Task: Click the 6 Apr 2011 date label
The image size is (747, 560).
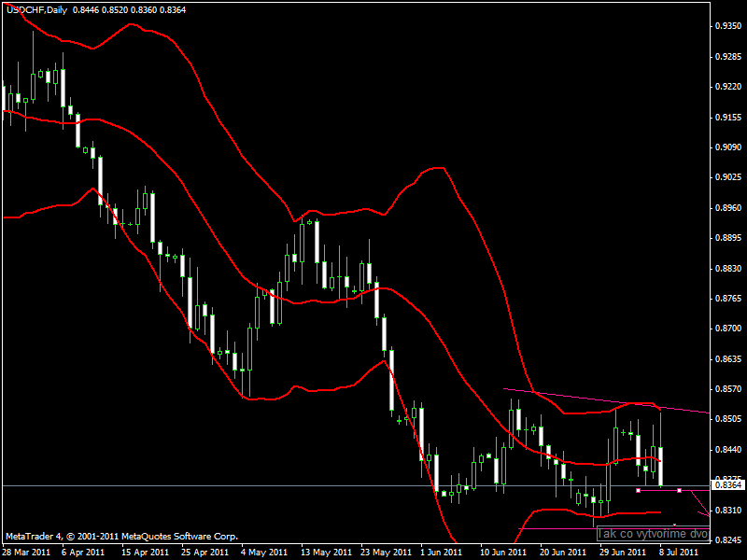Action: (x=83, y=553)
